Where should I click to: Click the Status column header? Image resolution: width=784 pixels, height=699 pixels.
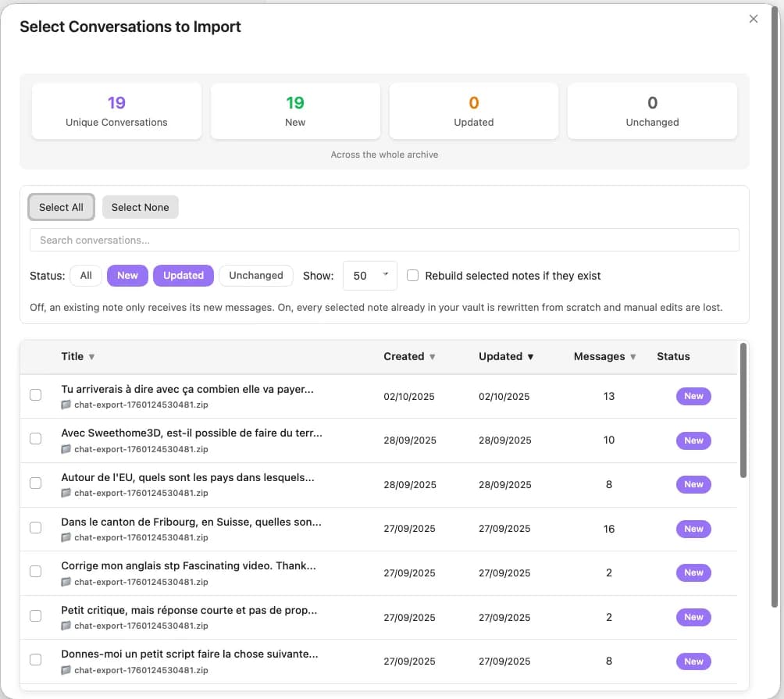point(673,356)
